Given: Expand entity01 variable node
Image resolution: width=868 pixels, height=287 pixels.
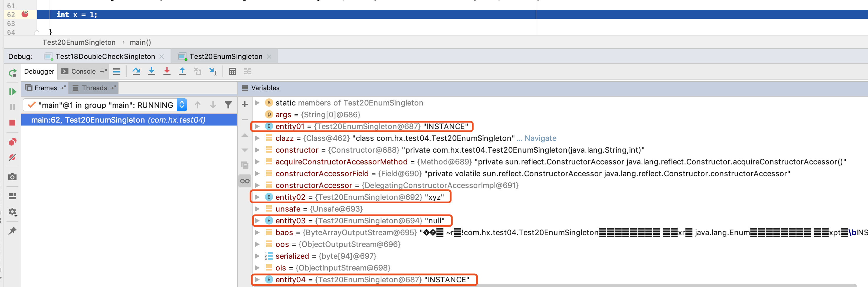Looking at the screenshot, I should [257, 126].
